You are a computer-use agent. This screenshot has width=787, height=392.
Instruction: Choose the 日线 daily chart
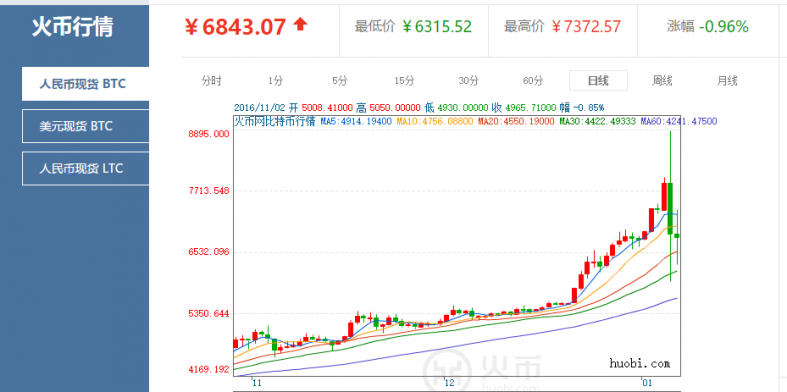(598, 80)
